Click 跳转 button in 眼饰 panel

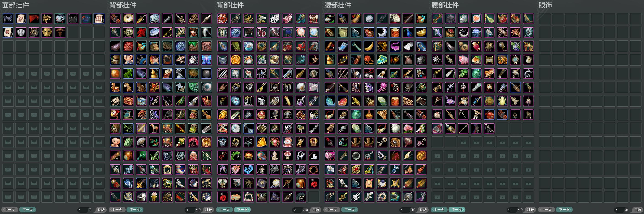pyautogui.click(x=638, y=210)
